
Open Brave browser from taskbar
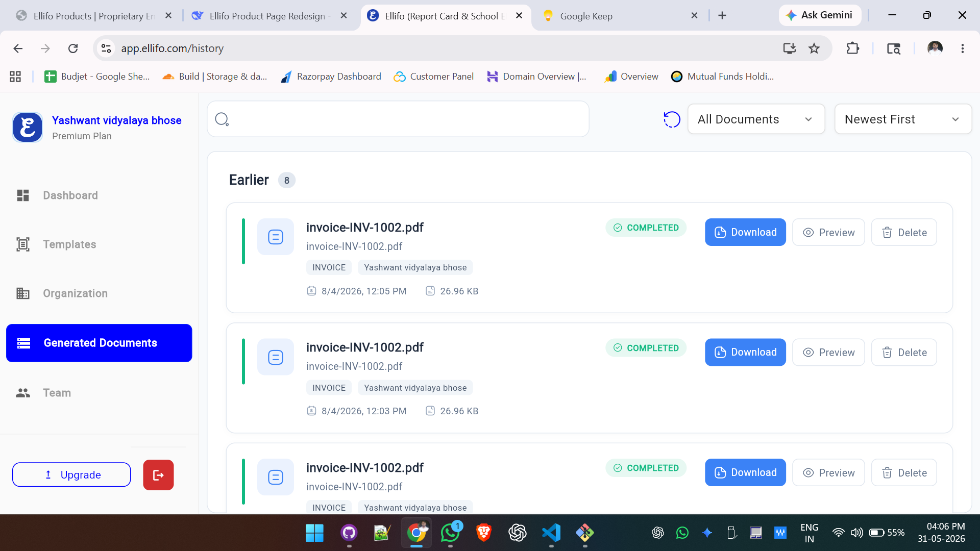coord(484,533)
